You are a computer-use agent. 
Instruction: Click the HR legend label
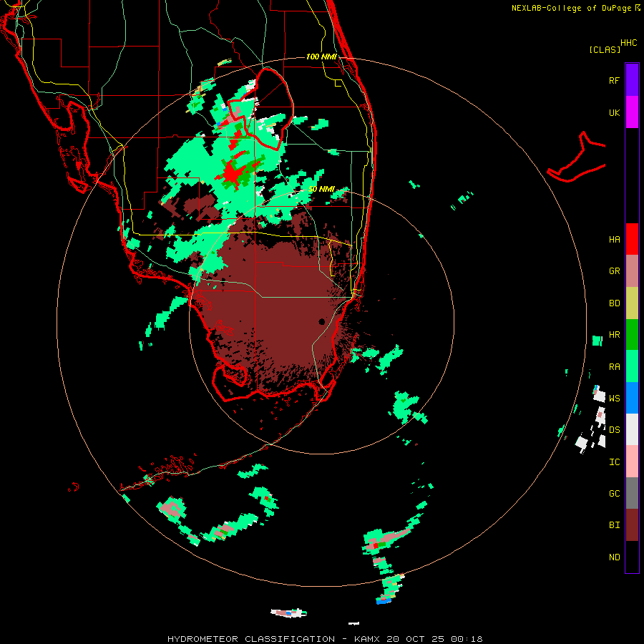click(614, 335)
